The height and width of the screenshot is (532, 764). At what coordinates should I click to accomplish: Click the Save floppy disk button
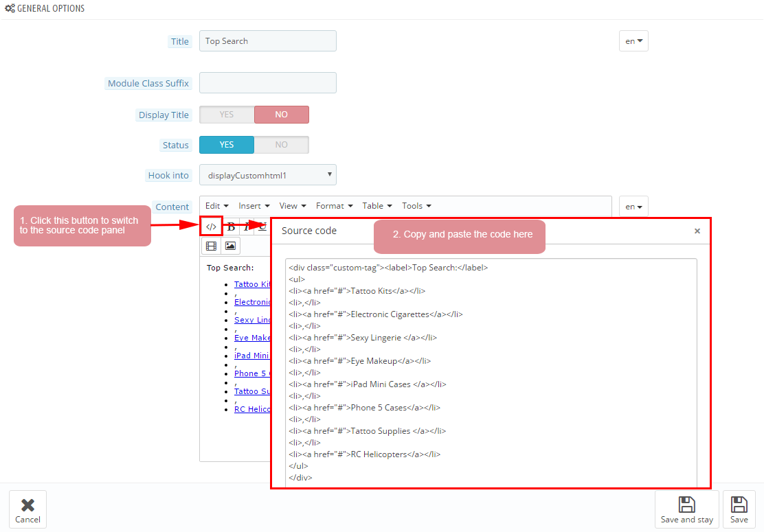(x=739, y=509)
